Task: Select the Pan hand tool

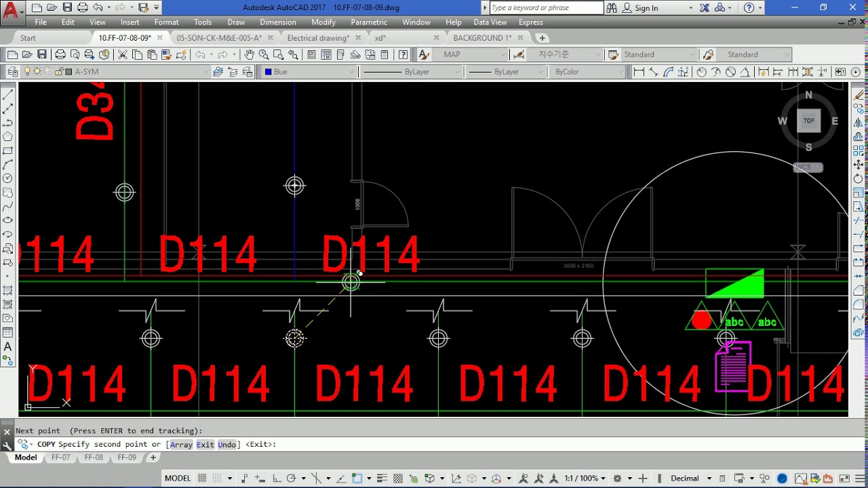Action: click(250, 54)
